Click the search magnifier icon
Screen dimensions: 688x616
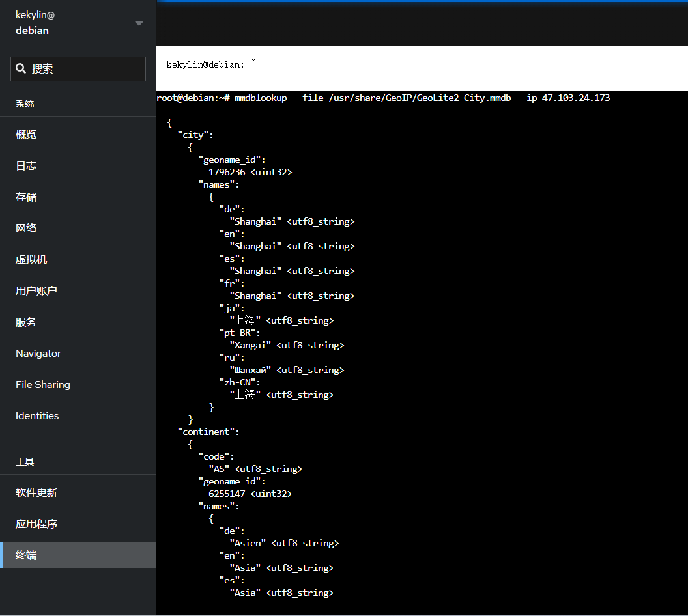[x=21, y=68]
